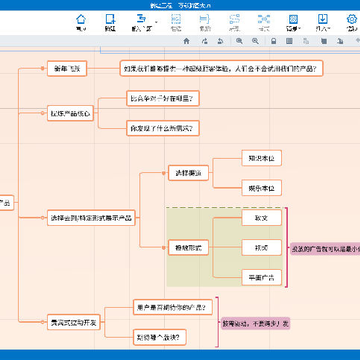Viewport: 360px width, 360px height.
Task: Select the '提炼产品核心' topic
Action: click(70, 113)
